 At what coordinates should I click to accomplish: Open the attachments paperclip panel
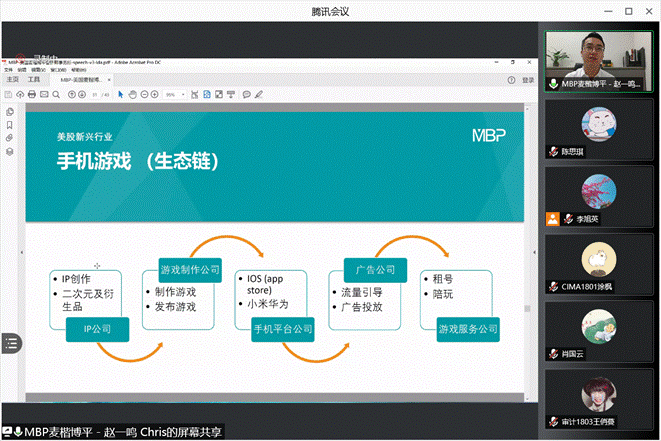click(9, 138)
